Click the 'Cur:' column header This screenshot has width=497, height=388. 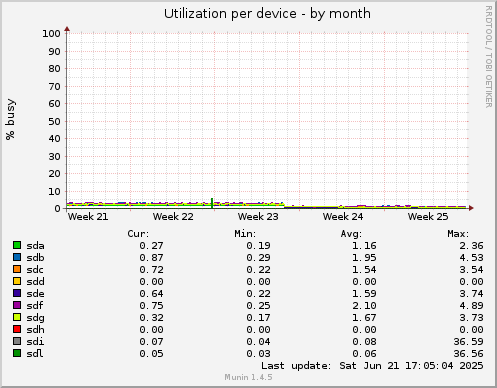point(138,234)
